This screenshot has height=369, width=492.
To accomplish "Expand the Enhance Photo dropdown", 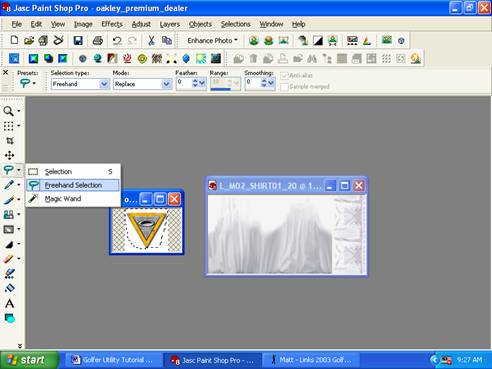I will 212,41.
